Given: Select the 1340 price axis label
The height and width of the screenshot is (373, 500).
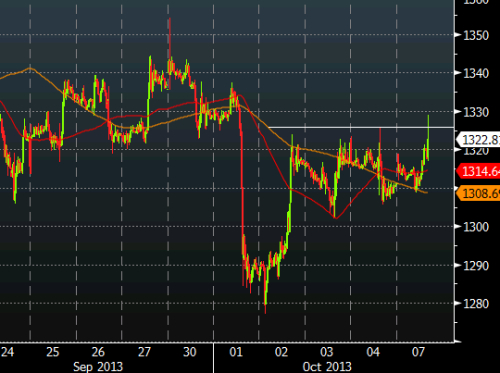Looking at the screenshot, I should 476,73.
